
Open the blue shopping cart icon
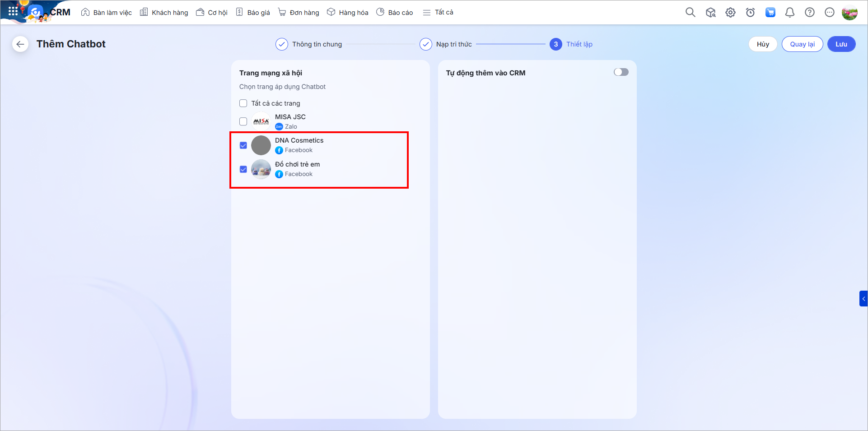pos(770,13)
